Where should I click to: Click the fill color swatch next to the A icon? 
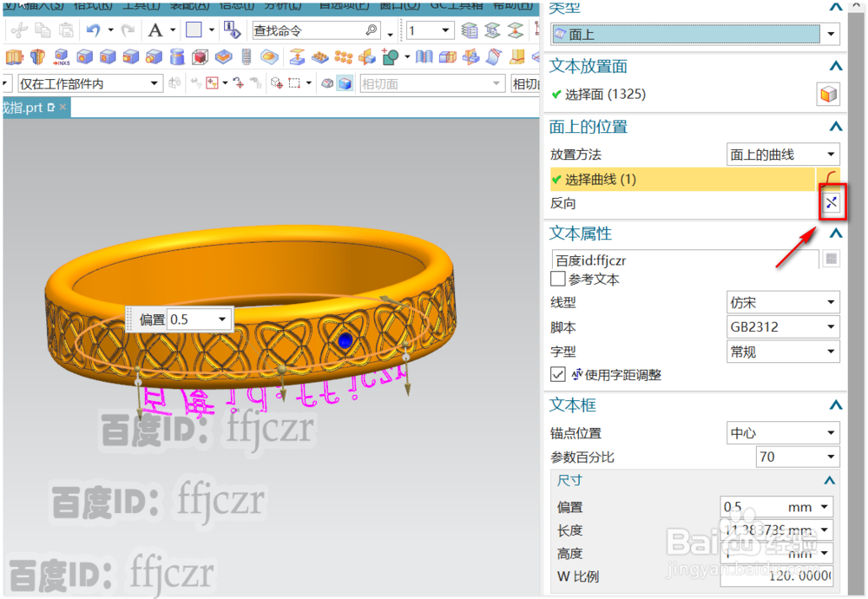[193, 29]
